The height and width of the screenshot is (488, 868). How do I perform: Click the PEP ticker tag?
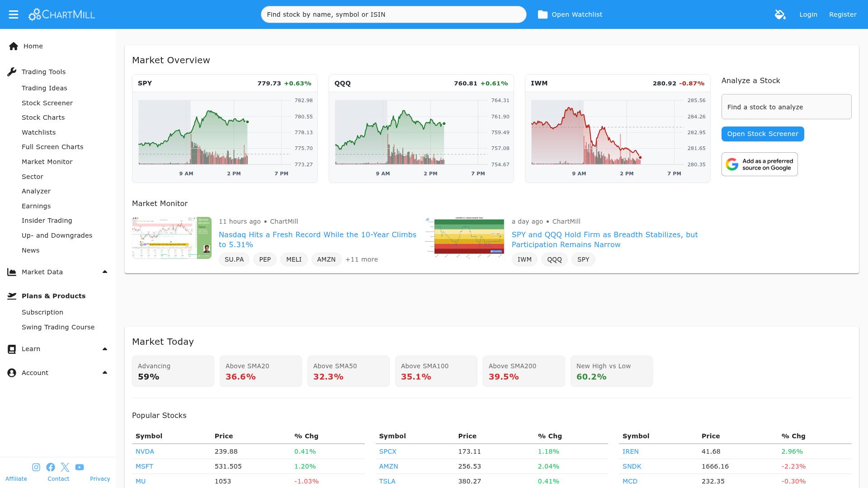pos(265,259)
